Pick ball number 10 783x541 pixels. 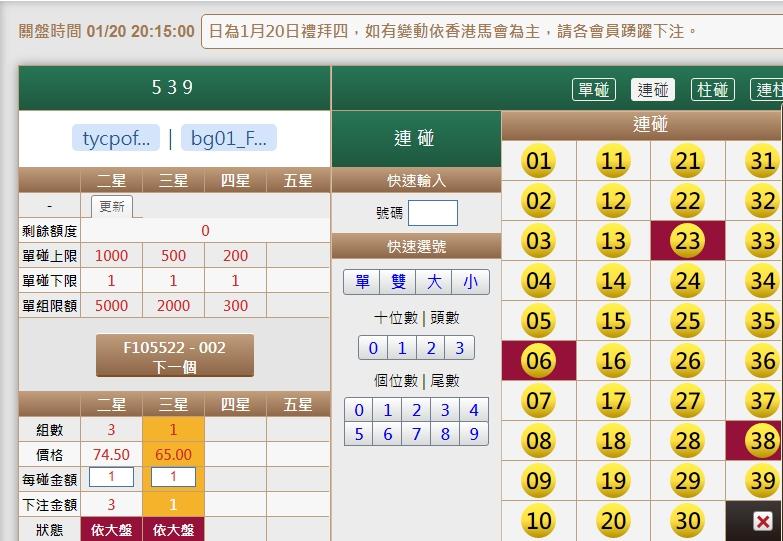[538, 521]
